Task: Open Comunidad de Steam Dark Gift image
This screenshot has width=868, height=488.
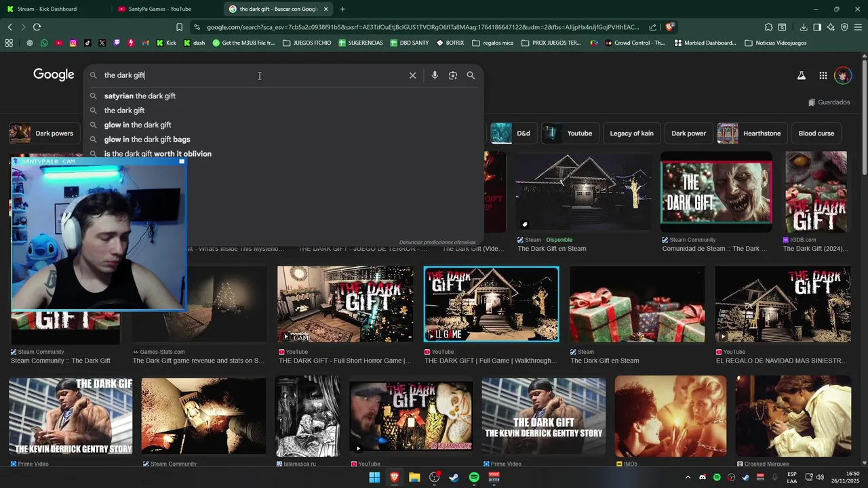Action: coord(716,192)
